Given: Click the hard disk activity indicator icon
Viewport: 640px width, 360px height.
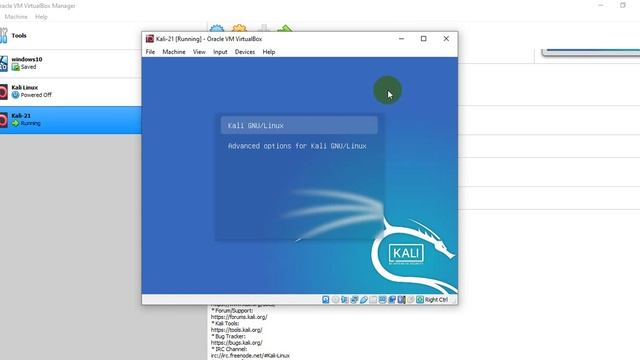Looking at the screenshot, I should tap(326, 300).
